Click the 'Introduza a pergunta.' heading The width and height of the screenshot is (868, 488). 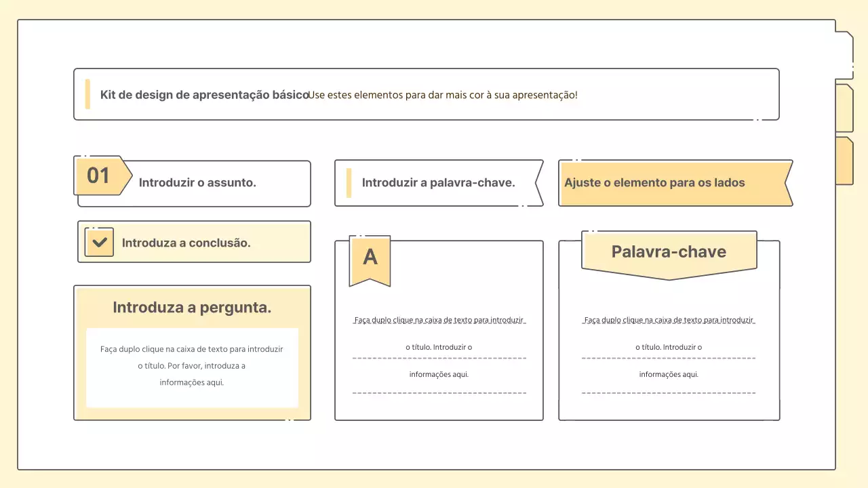click(192, 307)
